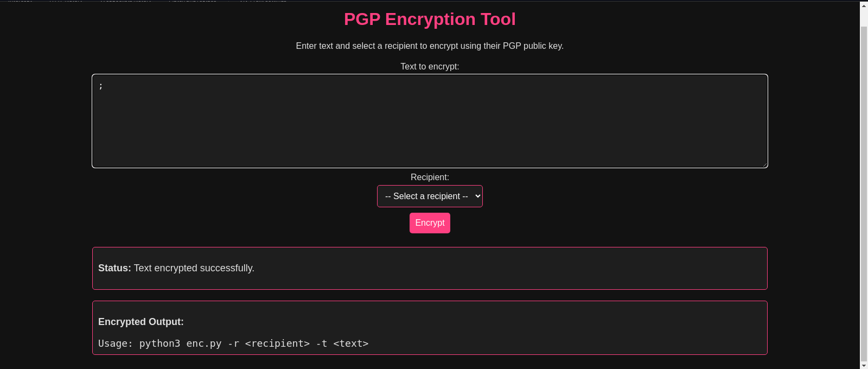Click the bold "Status:" label
The width and height of the screenshot is (868, 369).
click(x=114, y=268)
